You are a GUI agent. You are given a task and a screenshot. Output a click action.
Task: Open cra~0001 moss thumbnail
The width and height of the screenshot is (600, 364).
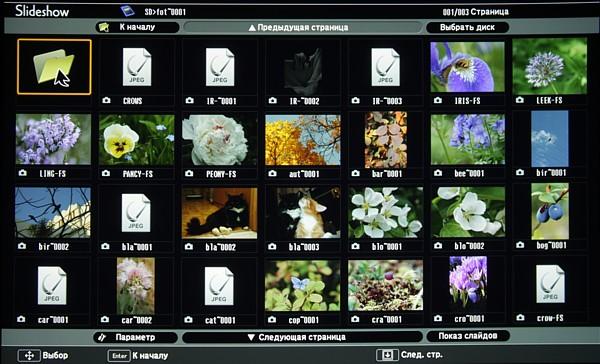pyautogui.click(x=386, y=286)
